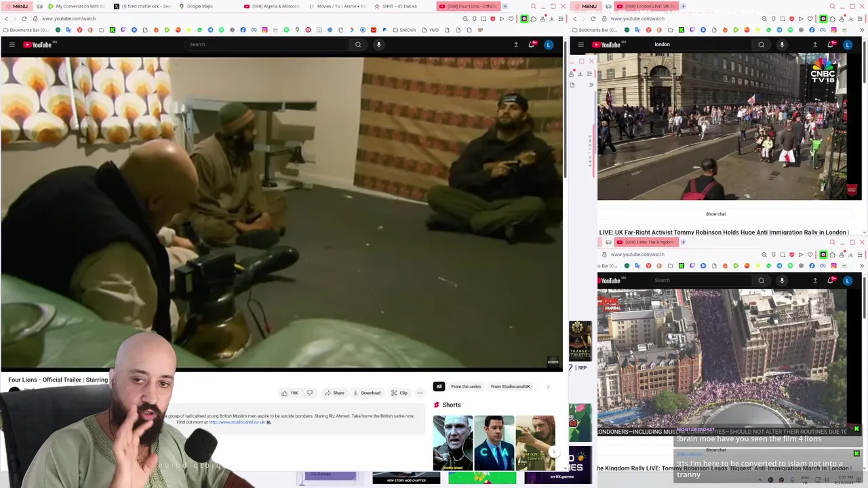Viewport: 868px width, 488px height.
Task: Open the YMD bookmarks folder
Action: 431,30
